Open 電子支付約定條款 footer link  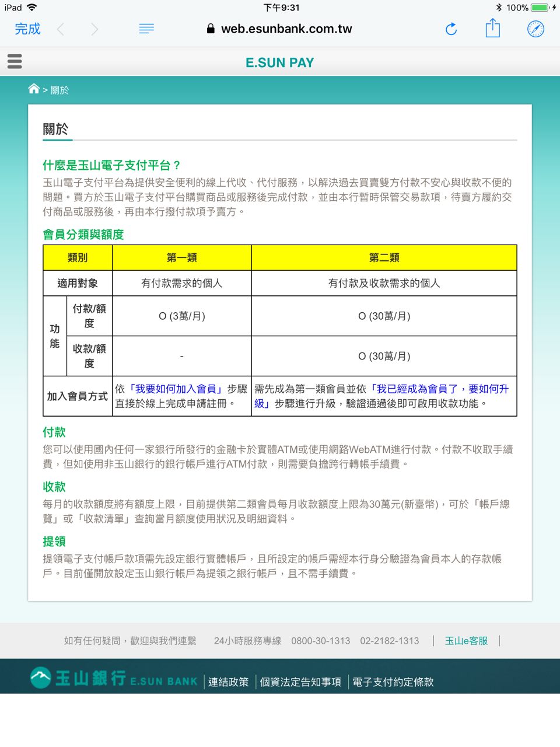[x=393, y=682]
